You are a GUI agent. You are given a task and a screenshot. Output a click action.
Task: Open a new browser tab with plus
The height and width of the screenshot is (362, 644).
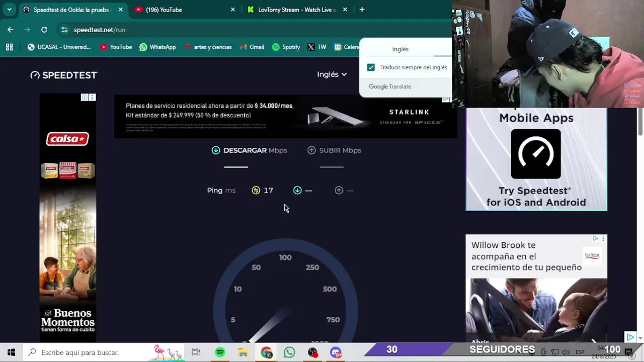[362, 10]
